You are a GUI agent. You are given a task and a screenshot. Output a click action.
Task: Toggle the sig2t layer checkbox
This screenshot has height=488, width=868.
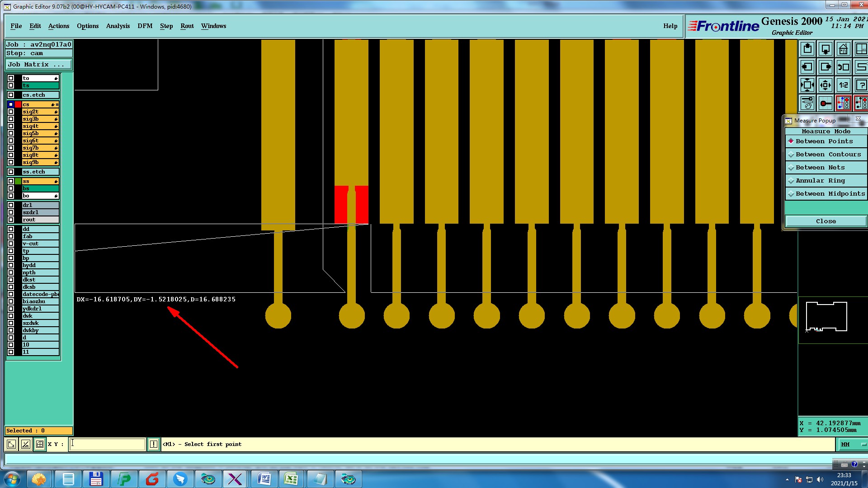tap(11, 112)
